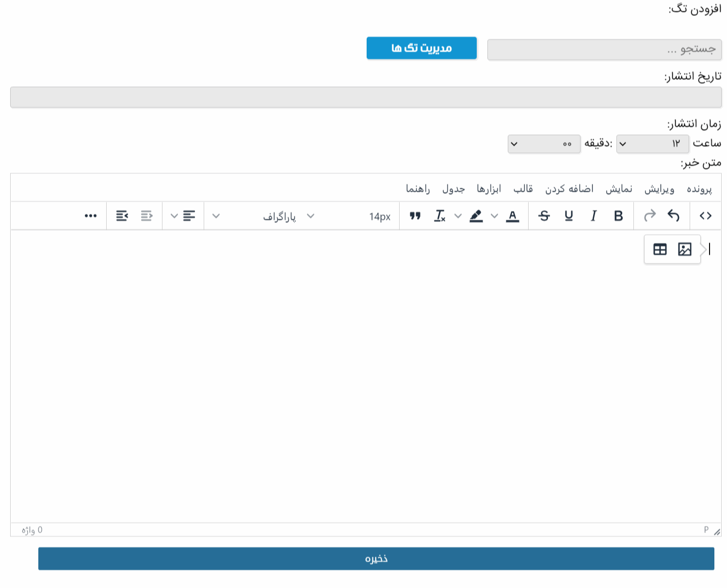Open the اضافه کردن menu
This screenshot has height=588, width=727.
569,189
